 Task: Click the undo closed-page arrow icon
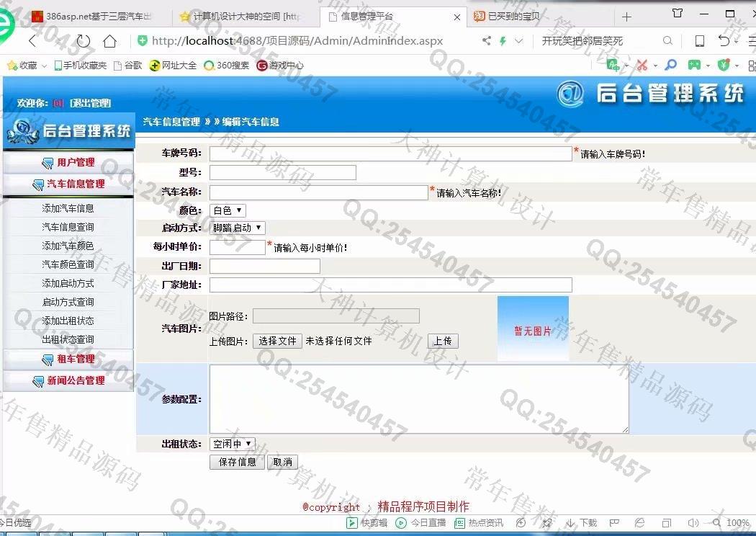tap(723, 41)
